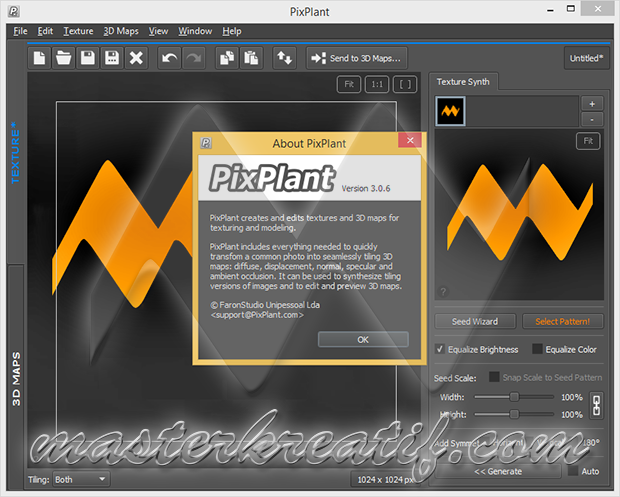Redo the undone action

point(194,58)
